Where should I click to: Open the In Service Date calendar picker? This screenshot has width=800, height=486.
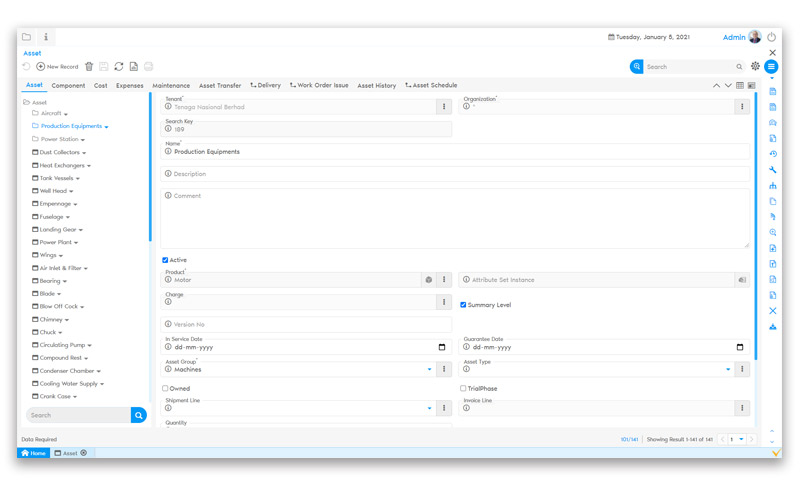pyautogui.click(x=442, y=348)
